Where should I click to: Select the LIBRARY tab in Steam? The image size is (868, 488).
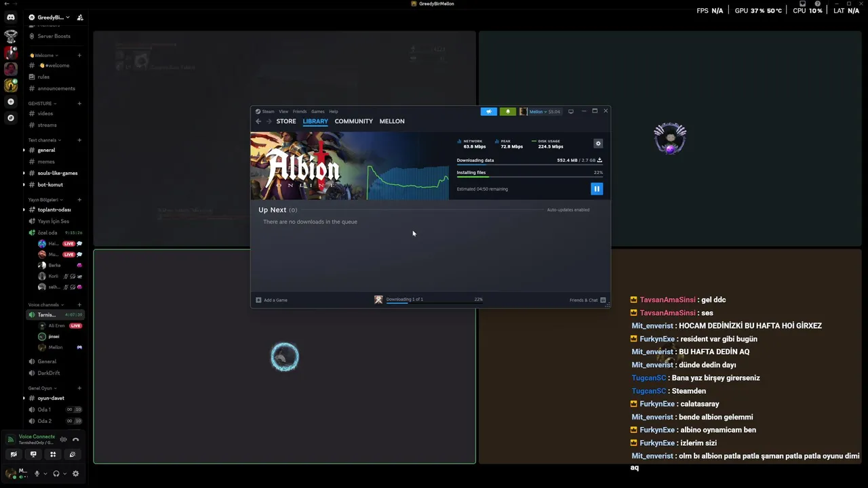(315, 121)
